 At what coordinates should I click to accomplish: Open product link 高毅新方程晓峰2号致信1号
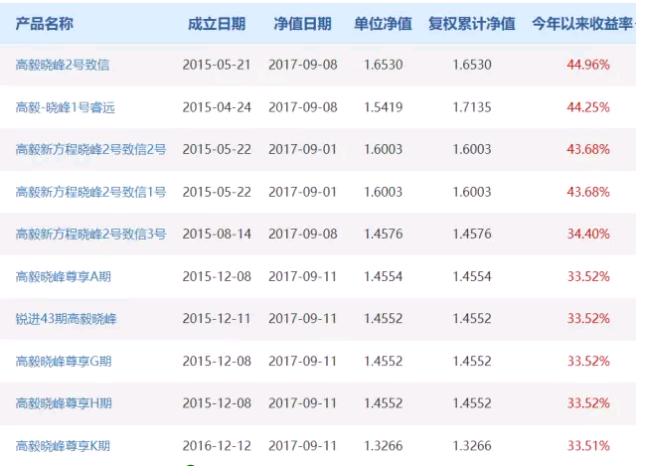pos(91,192)
